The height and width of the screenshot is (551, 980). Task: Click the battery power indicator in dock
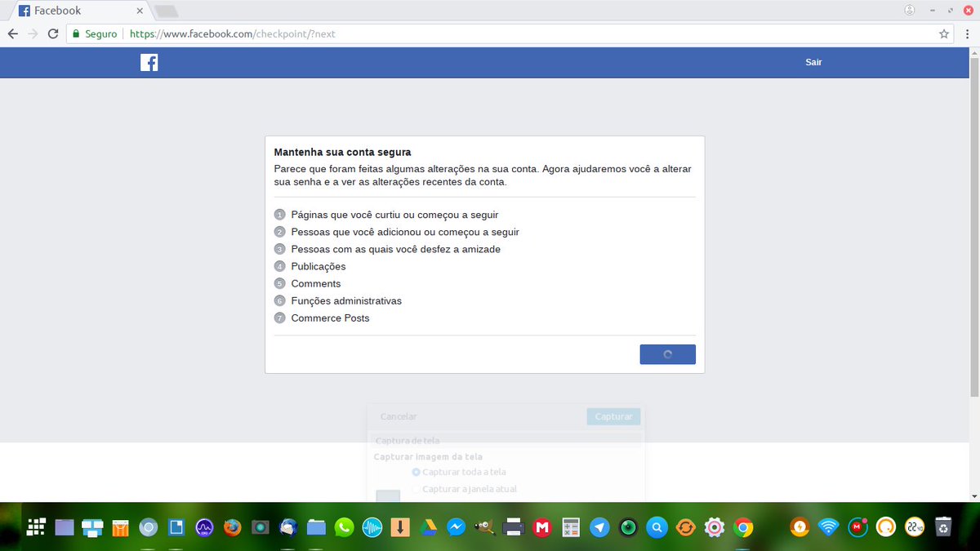pos(800,527)
